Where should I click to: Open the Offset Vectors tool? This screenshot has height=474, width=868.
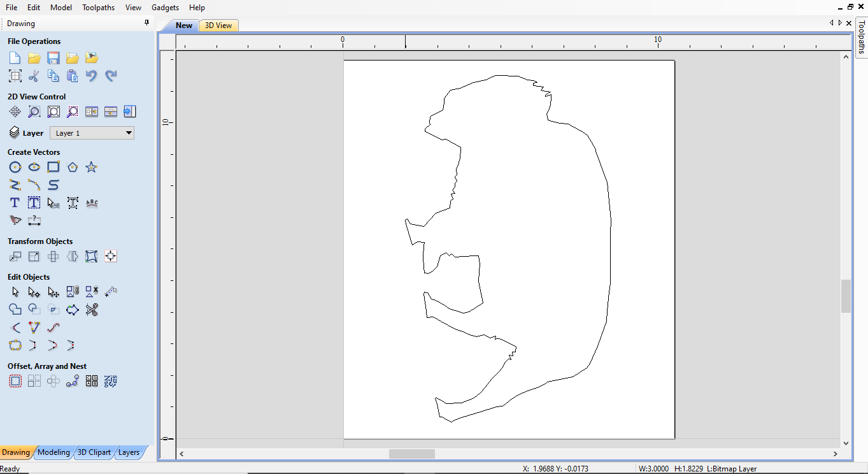15,381
